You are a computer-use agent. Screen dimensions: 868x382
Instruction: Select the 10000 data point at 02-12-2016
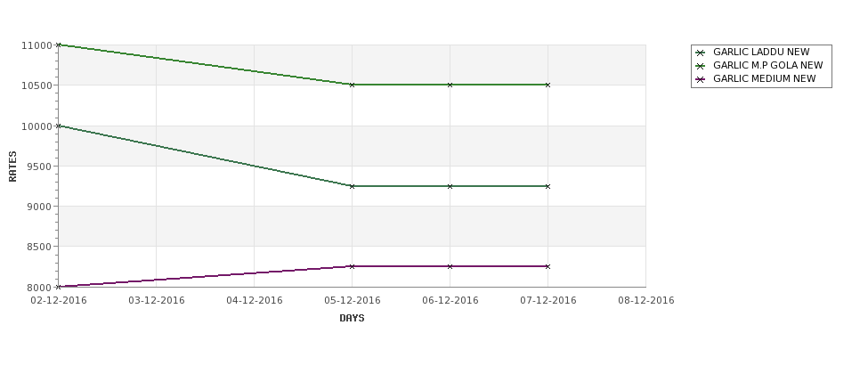[59, 126]
